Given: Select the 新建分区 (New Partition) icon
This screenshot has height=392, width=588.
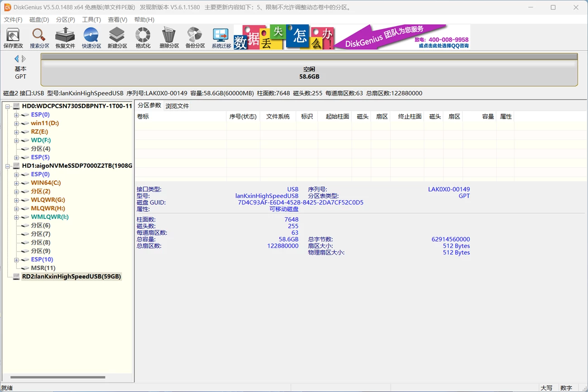Looking at the screenshot, I should tap(117, 38).
